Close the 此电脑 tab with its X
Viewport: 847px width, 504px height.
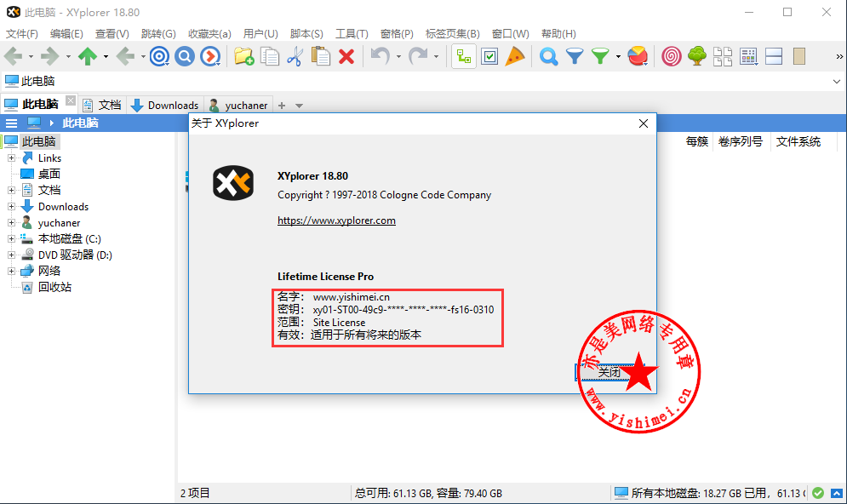pos(70,100)
